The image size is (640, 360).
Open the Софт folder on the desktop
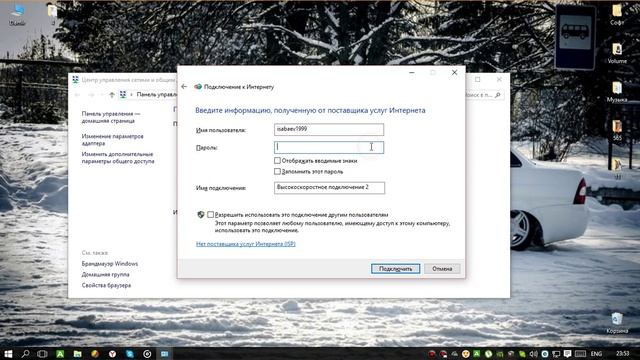(617, 14)
